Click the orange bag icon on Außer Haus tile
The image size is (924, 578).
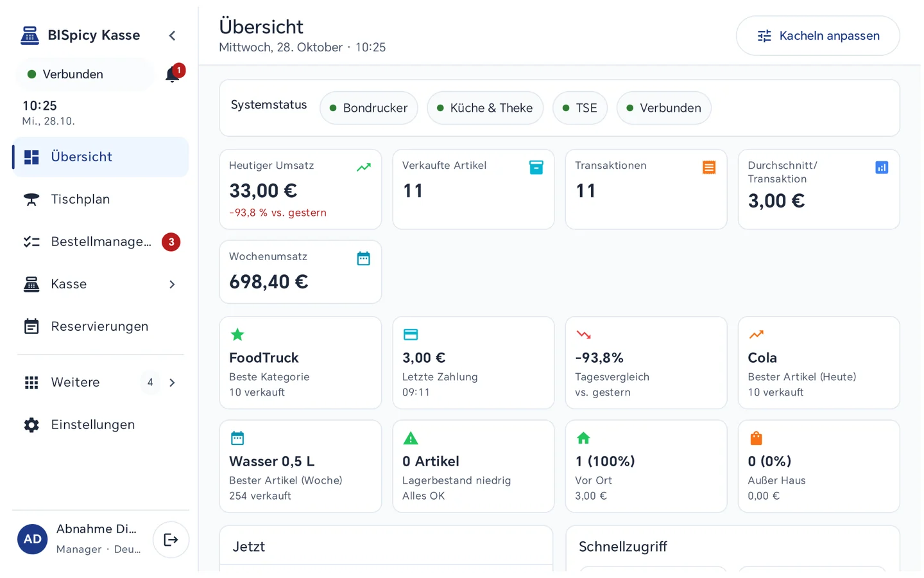tap(757, 438)
